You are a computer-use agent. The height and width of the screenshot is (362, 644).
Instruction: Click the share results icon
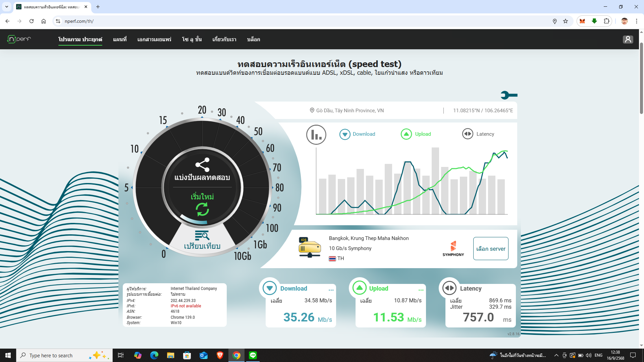click(x=202, y=165)
